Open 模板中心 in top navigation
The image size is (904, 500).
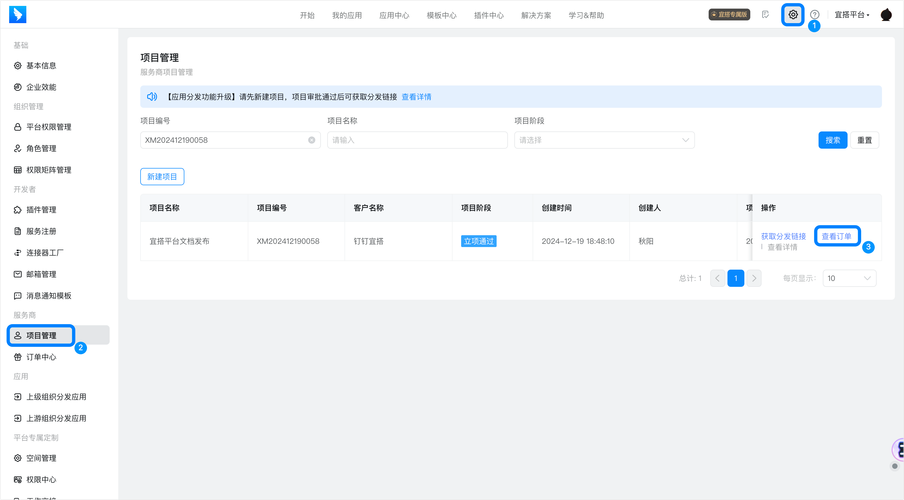point(441,16)
